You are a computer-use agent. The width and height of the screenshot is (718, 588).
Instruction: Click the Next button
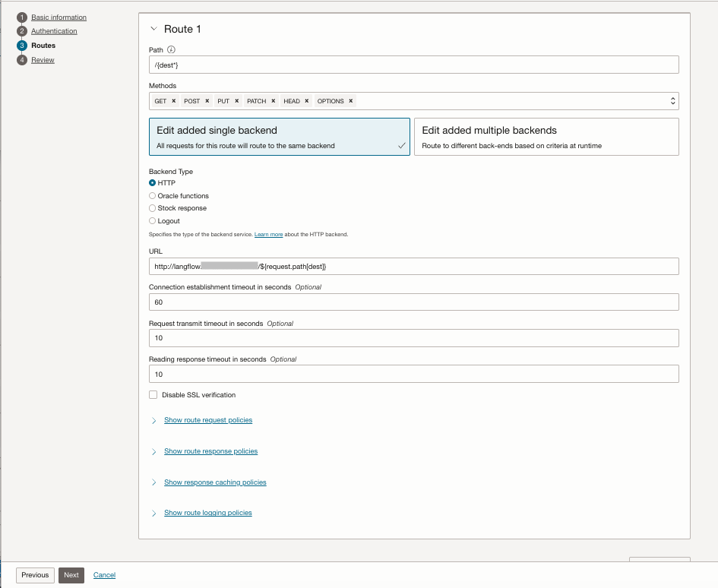click(71, 575)
